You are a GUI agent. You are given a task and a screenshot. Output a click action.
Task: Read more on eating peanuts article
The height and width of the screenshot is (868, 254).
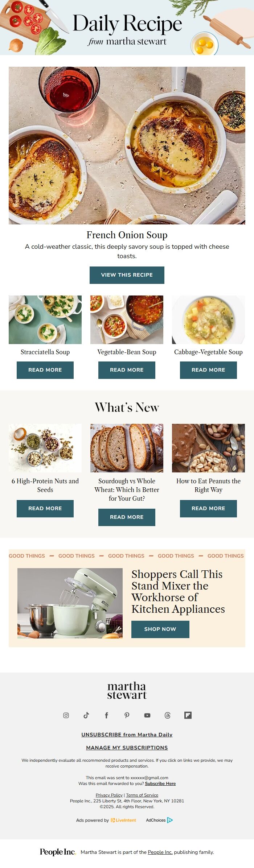(208, 508)
